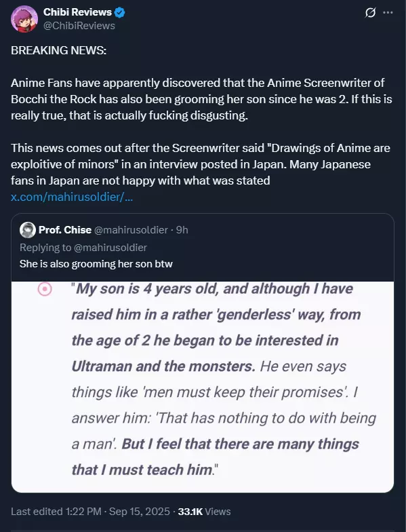Click the Sep 15, 2025 date
The image size is (406, 532).
point(140,512)
